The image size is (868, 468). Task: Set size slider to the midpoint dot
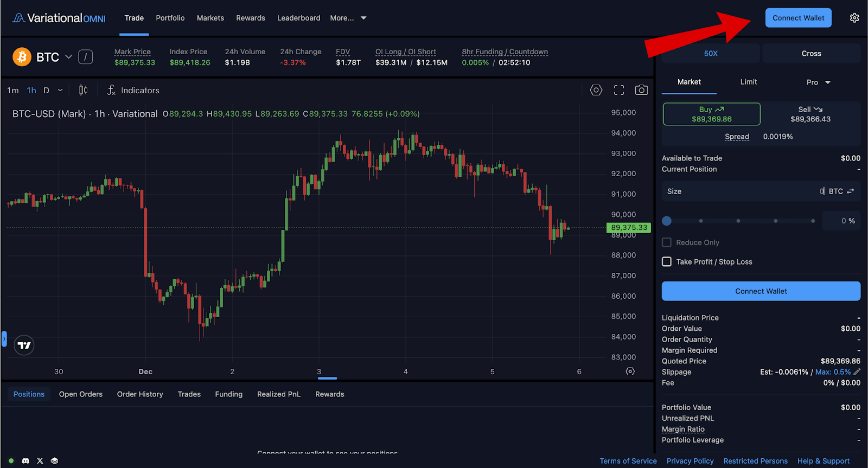tap(738, 221)
